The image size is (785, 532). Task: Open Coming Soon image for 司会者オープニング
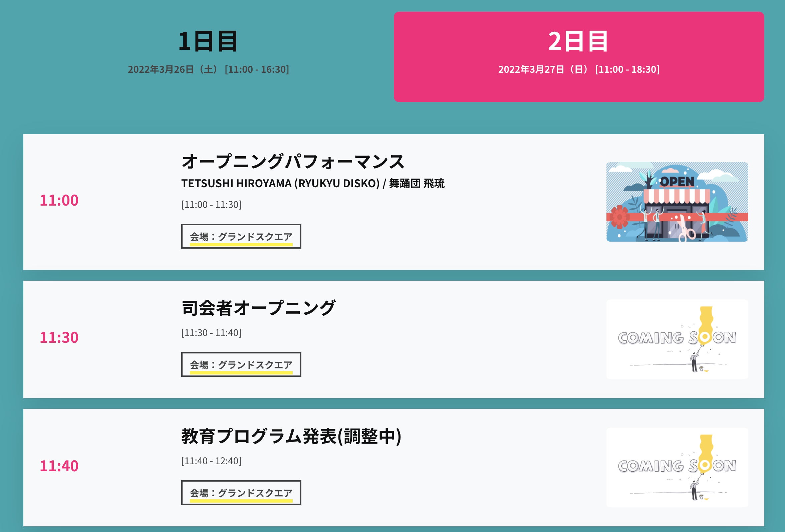tap(677, 339)
